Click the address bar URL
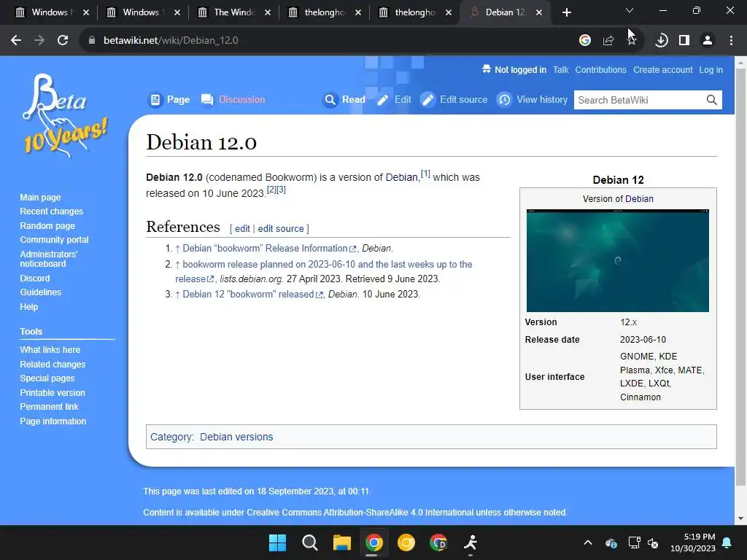747x560 pixels. [x=171, y=41]
